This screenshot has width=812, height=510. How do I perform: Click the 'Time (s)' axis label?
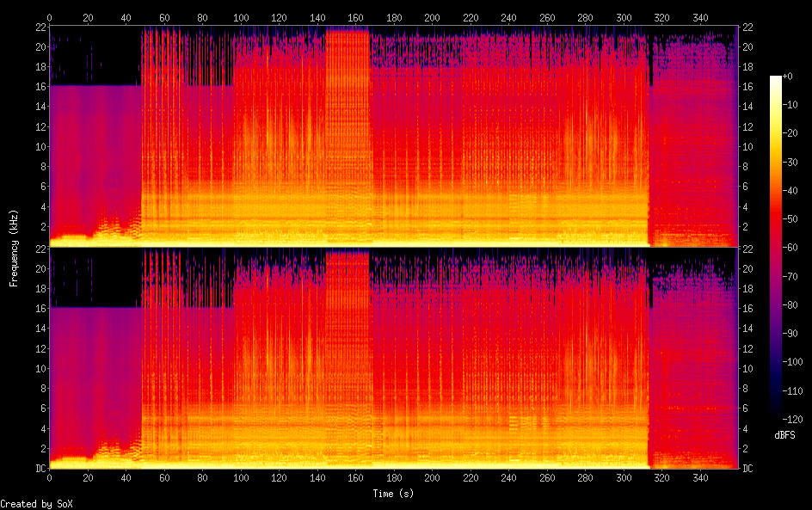coord(395,494)
